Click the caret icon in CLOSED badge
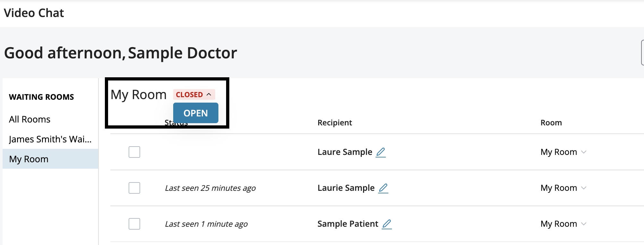The image size is (644, 245). [209, 95]
